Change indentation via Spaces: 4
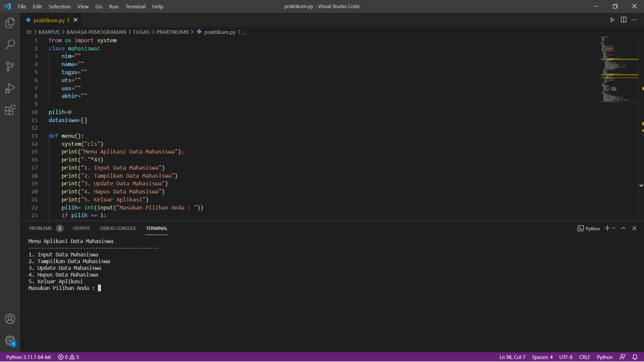The height and width of the screenshot is (362, 644). 542,357
